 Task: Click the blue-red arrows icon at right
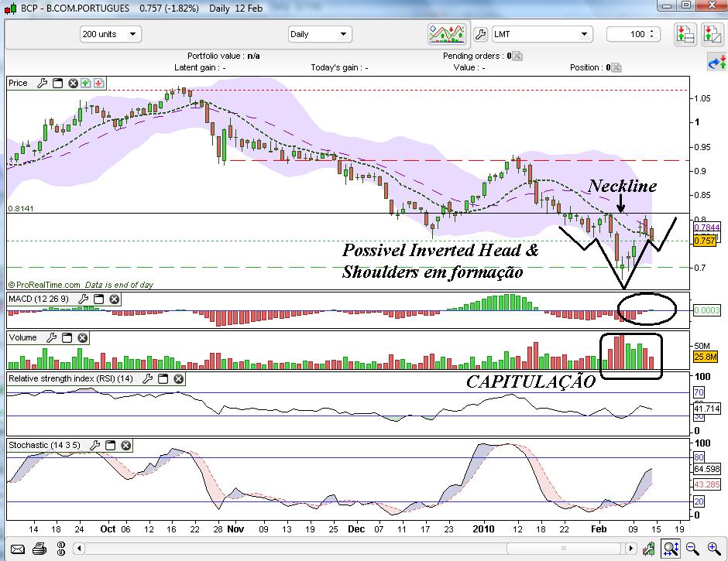[x=716, y=63]
